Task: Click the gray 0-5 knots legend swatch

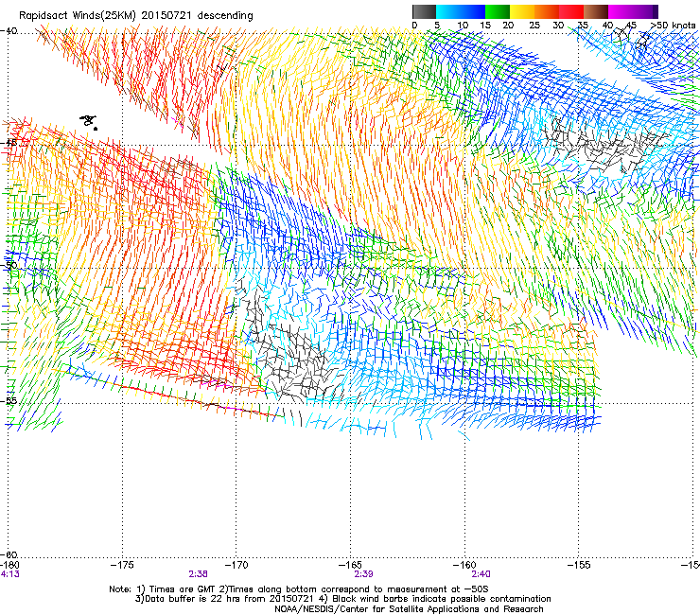Action: tap(424, 11)
